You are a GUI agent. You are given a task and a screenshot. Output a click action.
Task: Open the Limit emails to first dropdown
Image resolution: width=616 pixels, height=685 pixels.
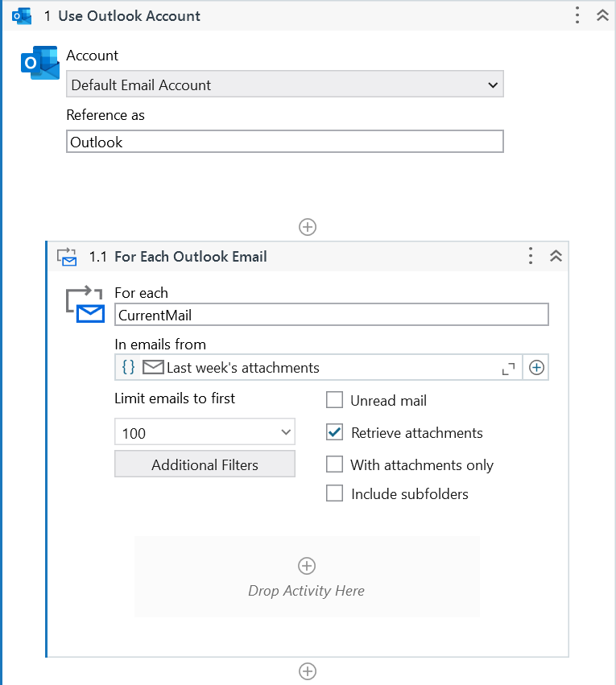point(205,432)
